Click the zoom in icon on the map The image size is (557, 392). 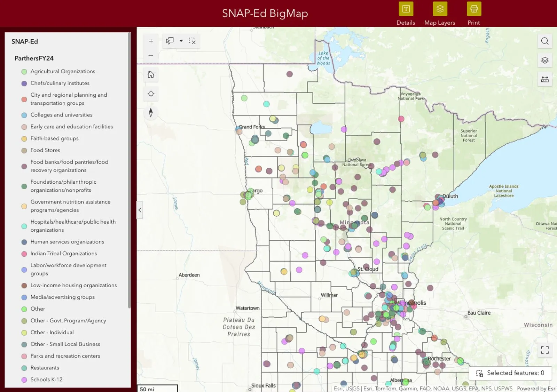[x=151, y=41]
